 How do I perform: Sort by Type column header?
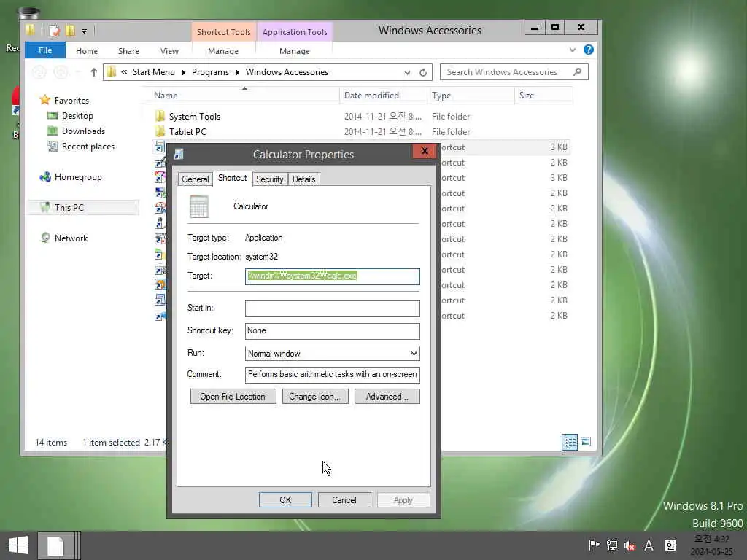471,96
